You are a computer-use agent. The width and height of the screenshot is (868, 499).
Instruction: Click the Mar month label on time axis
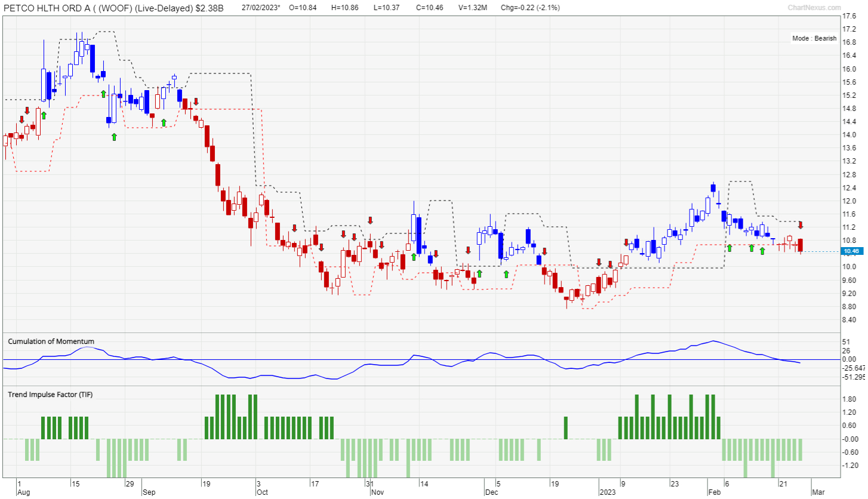[817, 493]
